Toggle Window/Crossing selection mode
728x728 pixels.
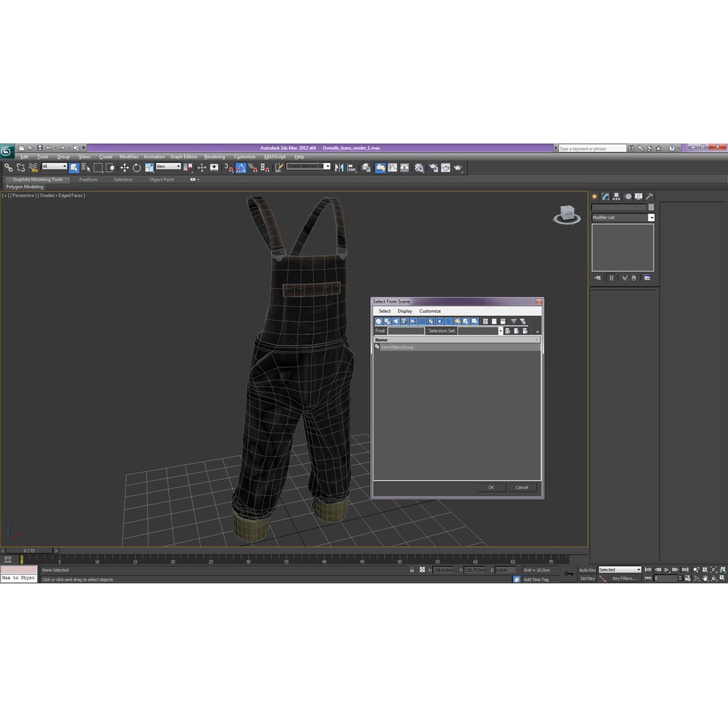tap(110, 168)
